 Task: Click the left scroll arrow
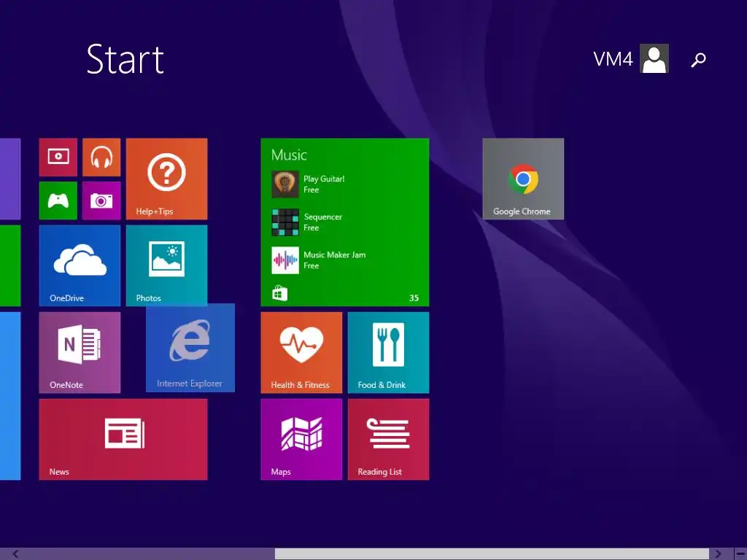[16, 554]
